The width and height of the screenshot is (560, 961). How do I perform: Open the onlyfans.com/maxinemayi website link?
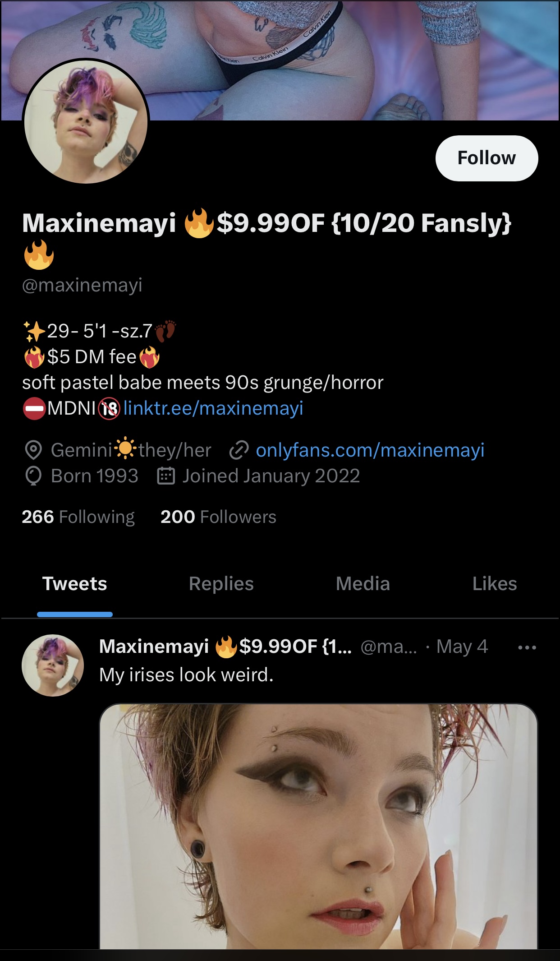pos(370,450)
